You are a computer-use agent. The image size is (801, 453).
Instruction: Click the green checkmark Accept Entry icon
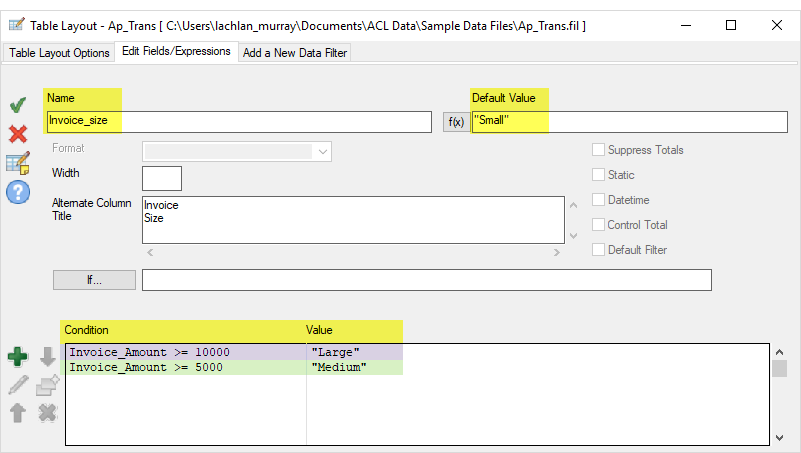pyautogui.click(x=17, y=105)
